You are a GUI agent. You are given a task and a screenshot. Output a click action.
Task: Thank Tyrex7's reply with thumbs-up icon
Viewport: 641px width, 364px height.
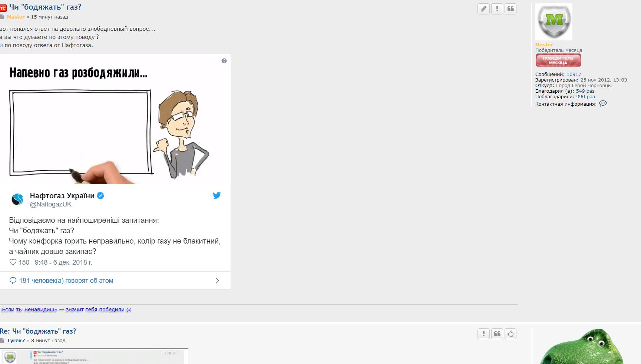click(x=510, y=334)
